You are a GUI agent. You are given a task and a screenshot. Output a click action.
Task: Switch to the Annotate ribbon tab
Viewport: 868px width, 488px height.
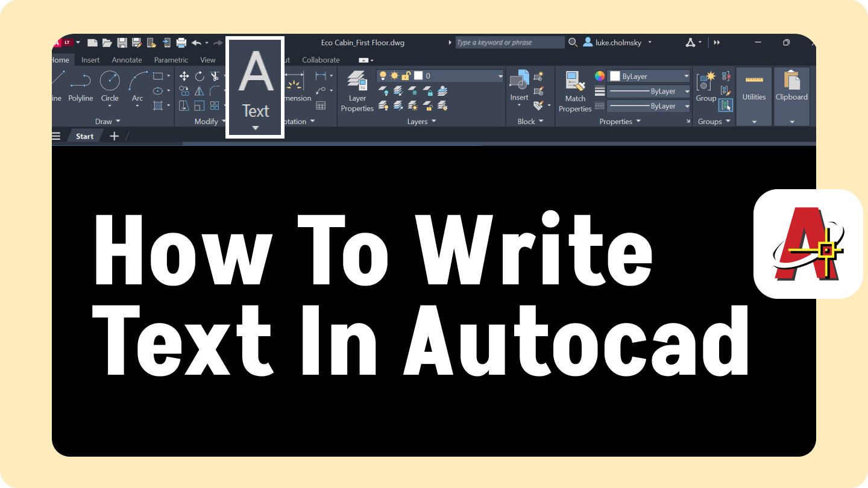coord(127,60)
